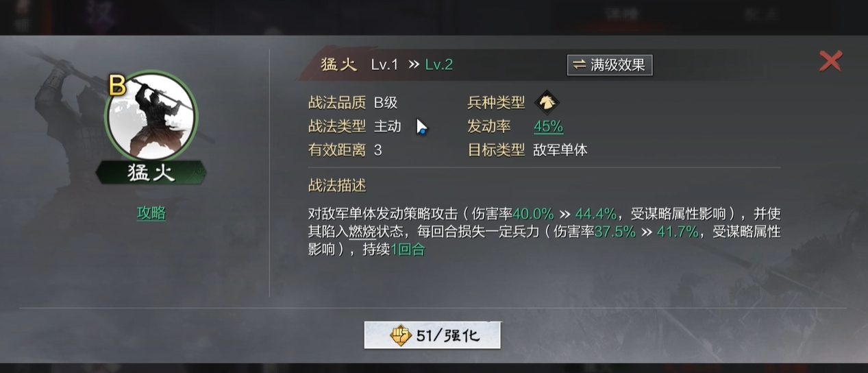The image size is (868, 373).
Task: Click the 44.4% upgraded damage rate value
Action: tap(595, 213)
